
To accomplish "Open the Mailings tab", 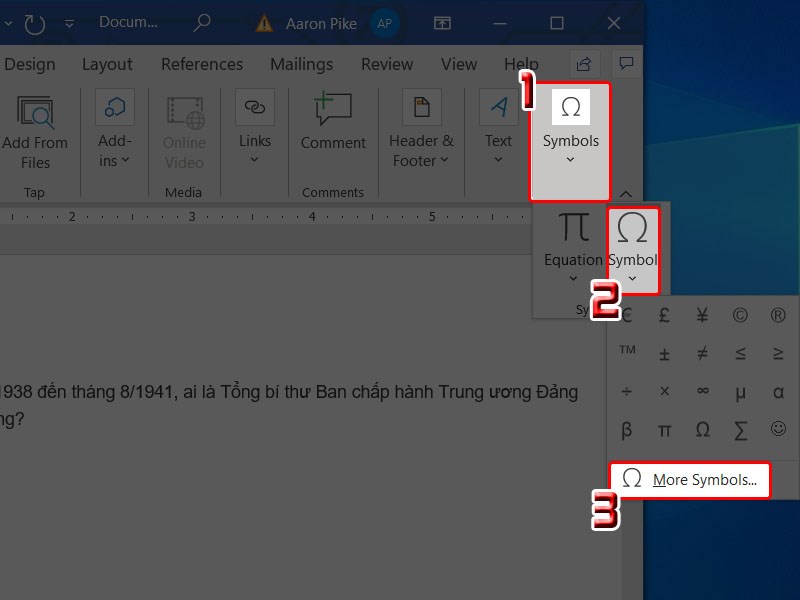I will (301, 64).
